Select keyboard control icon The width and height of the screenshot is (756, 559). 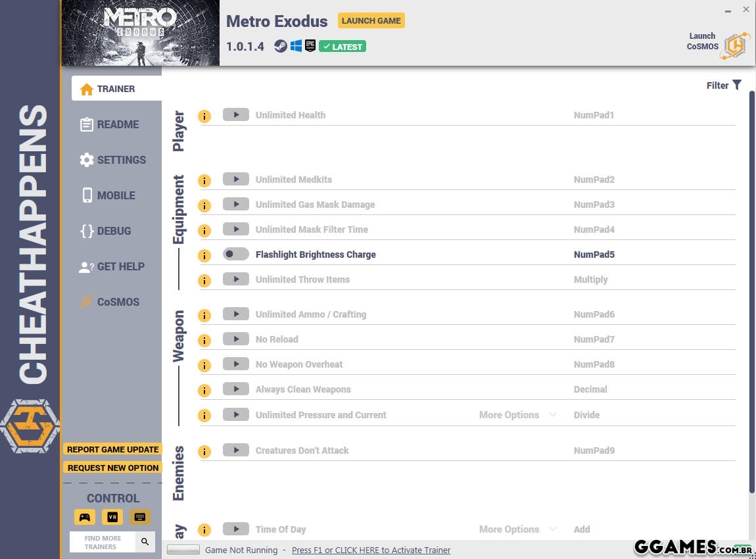[x=139, y=517]
